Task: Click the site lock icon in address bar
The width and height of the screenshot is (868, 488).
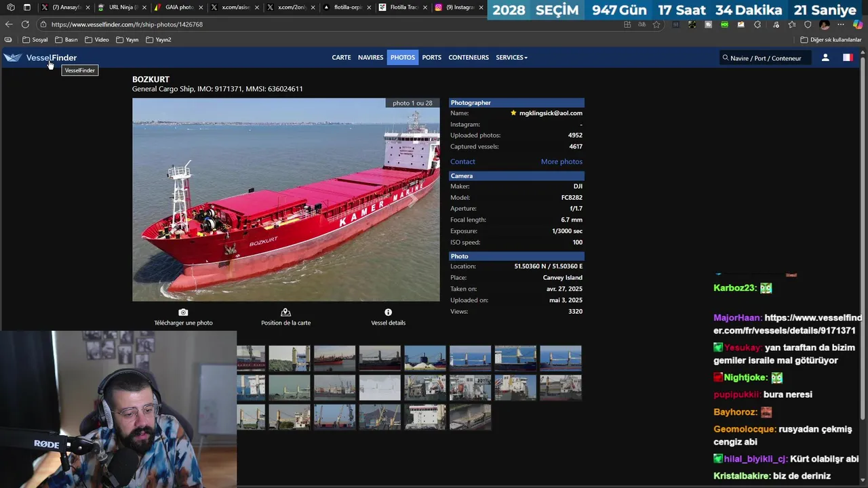Action: click(x=43, y=24)
